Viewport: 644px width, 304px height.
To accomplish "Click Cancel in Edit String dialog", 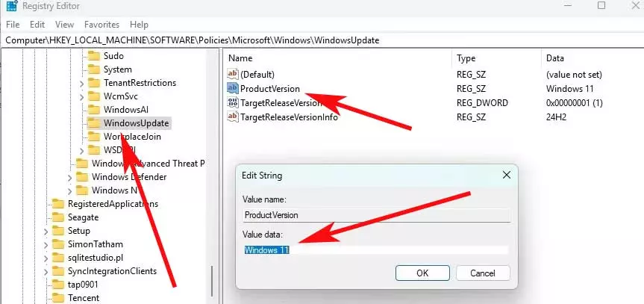I will point(483,273).
